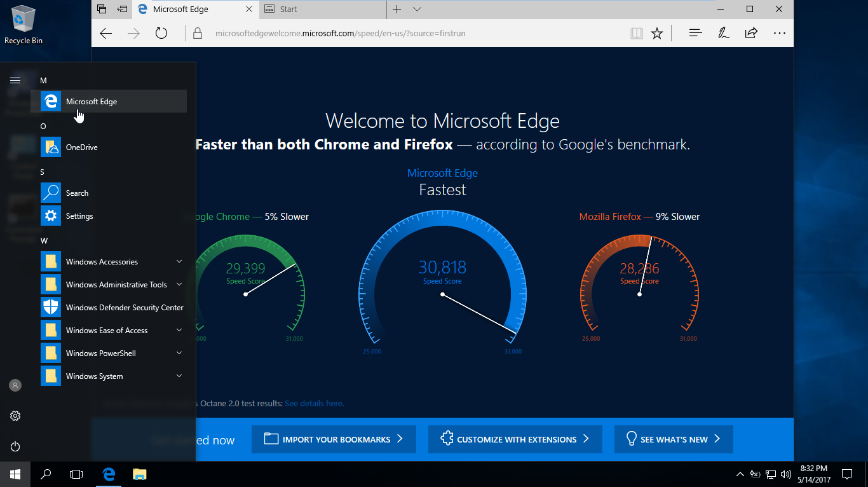The height and width of the screenshot is (487, 868).
Task: Open Action Center from the taskbar
Action: (x=847, y=474)
